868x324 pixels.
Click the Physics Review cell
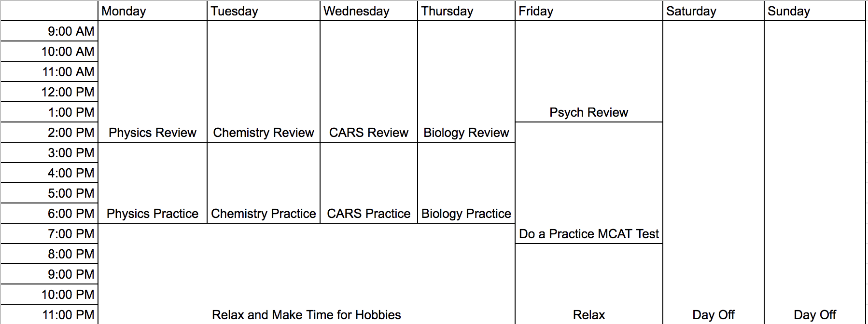point(153,81)
